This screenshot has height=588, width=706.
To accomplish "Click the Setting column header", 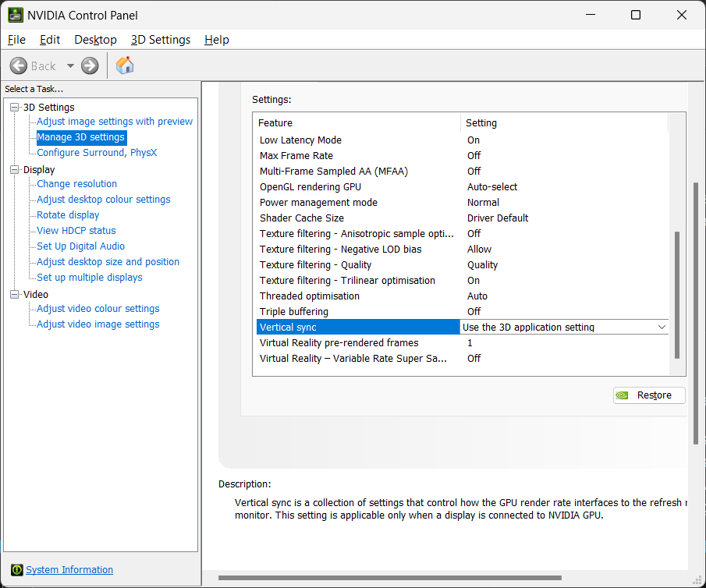I will point(565,123).
